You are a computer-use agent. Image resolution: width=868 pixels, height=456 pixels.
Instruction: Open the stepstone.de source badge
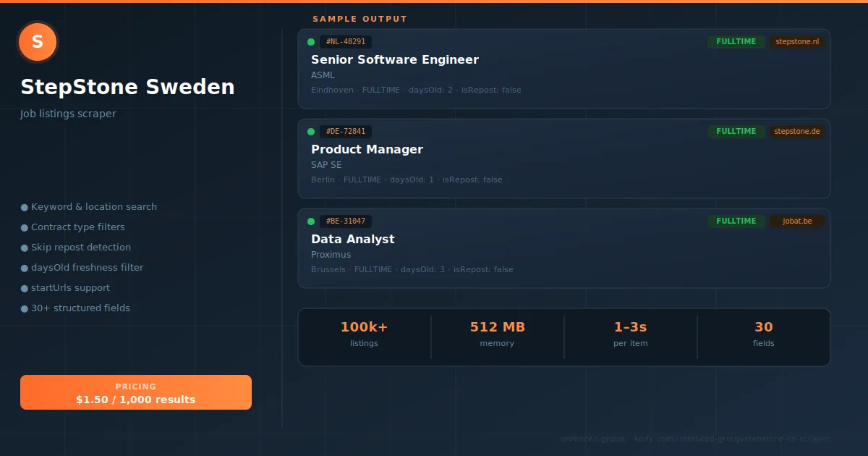coord(797,132)
